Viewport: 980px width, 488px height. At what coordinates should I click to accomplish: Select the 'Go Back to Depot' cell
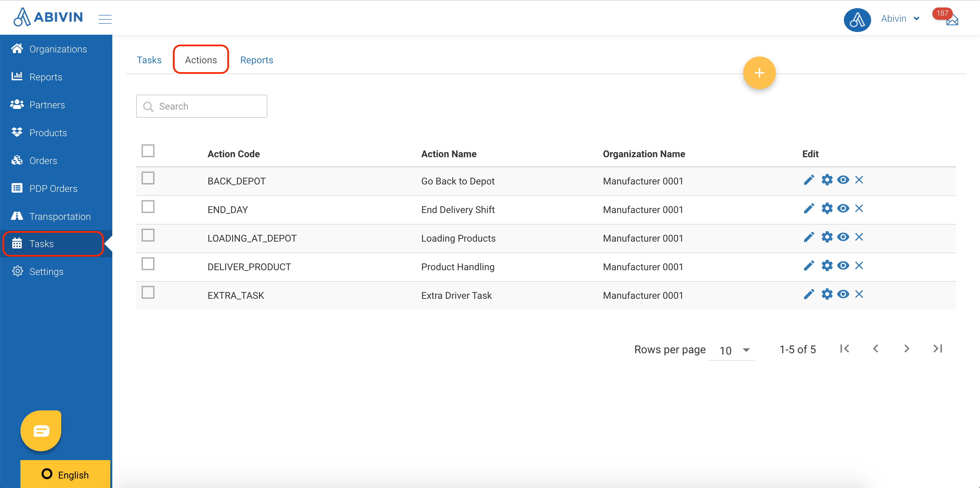coord(458,181)
